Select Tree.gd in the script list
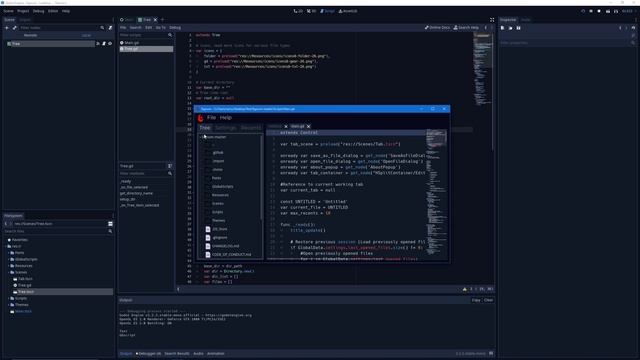This screenshot has height=360, width=640. tap(146, 49)
